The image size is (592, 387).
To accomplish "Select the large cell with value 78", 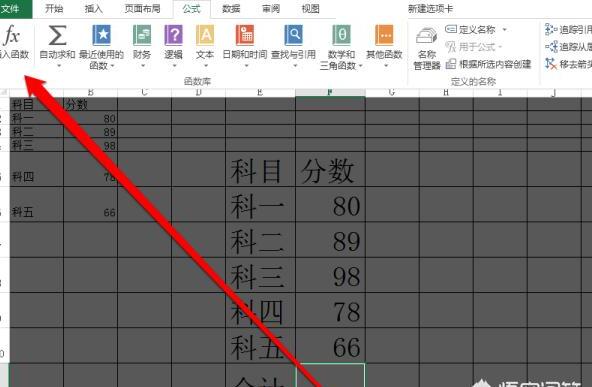I will [x=330, y=310].
